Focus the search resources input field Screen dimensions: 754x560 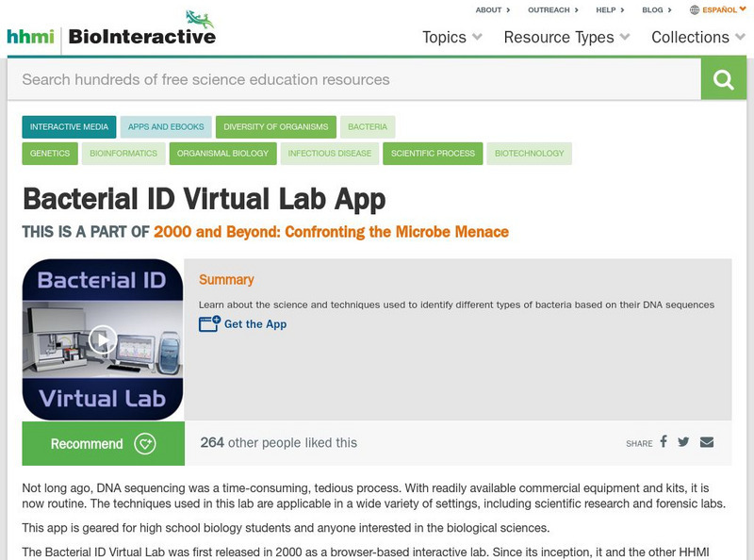pyautogui.click(x=354, y=79)
